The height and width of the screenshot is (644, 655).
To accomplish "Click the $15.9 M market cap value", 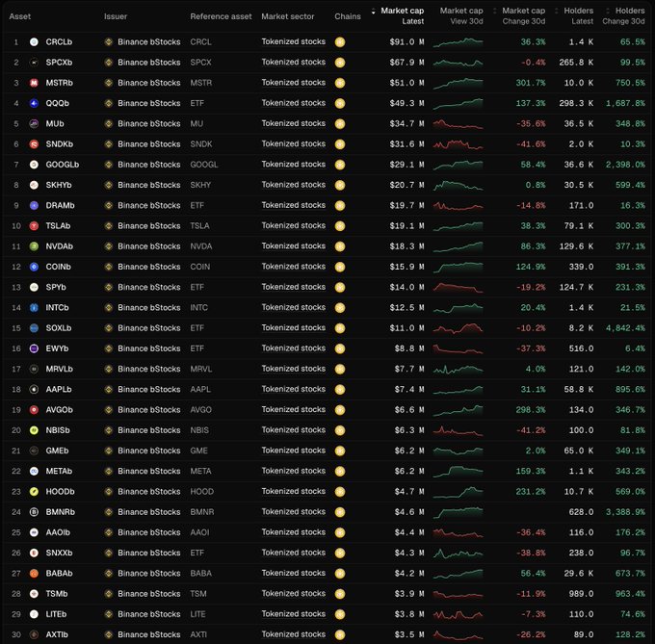I will tap(406, 267).
